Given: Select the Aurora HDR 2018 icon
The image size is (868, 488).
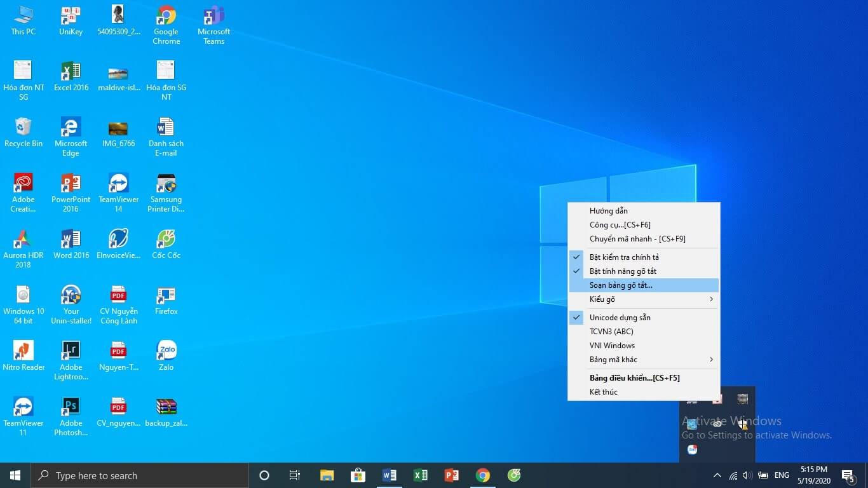Looking at the screenshot, I should pos(24,249).
